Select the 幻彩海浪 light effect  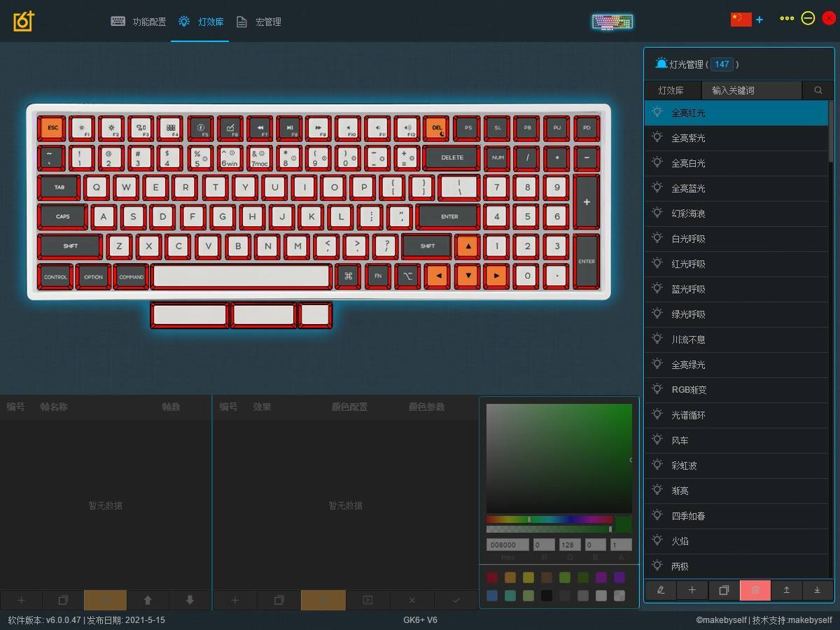(x=688, y=213)
